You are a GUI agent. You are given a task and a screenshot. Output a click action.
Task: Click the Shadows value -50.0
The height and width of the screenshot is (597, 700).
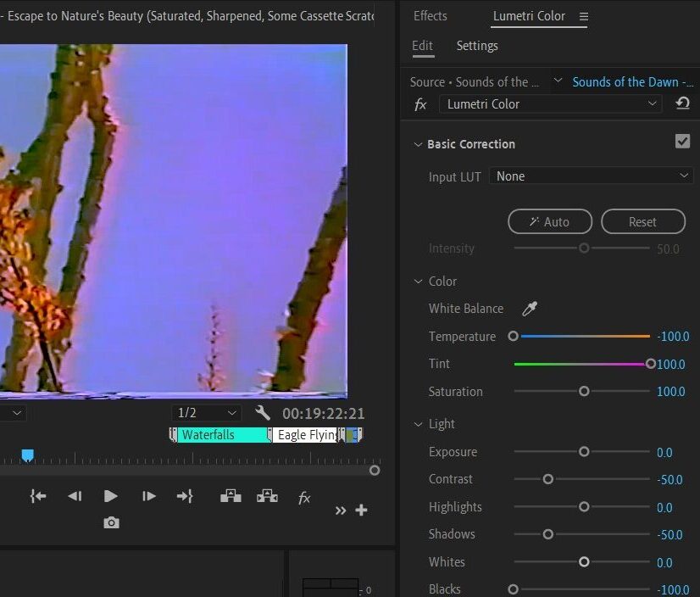[669, 535]
